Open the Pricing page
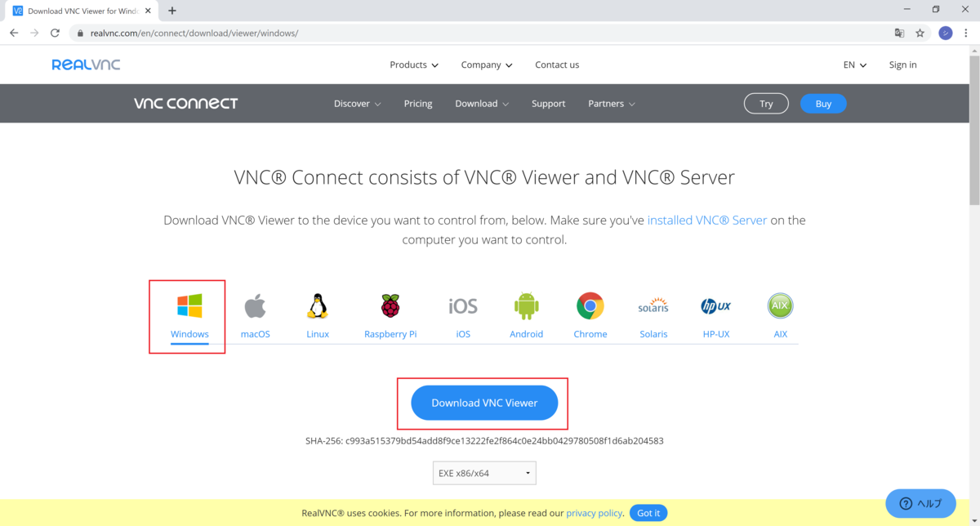The image size is (980, 526). point(418,104)
